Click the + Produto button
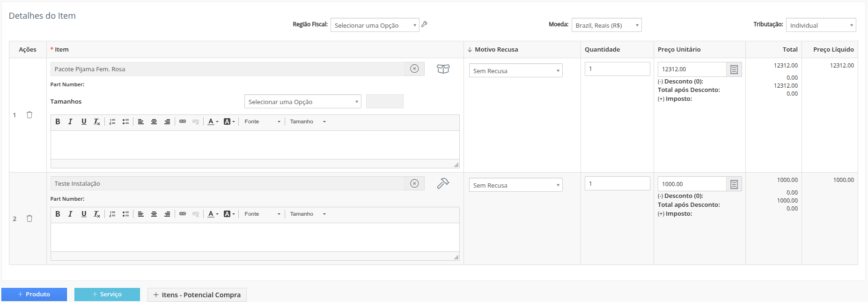The width and height of the screenshot is (868, 302). [34, 294]
